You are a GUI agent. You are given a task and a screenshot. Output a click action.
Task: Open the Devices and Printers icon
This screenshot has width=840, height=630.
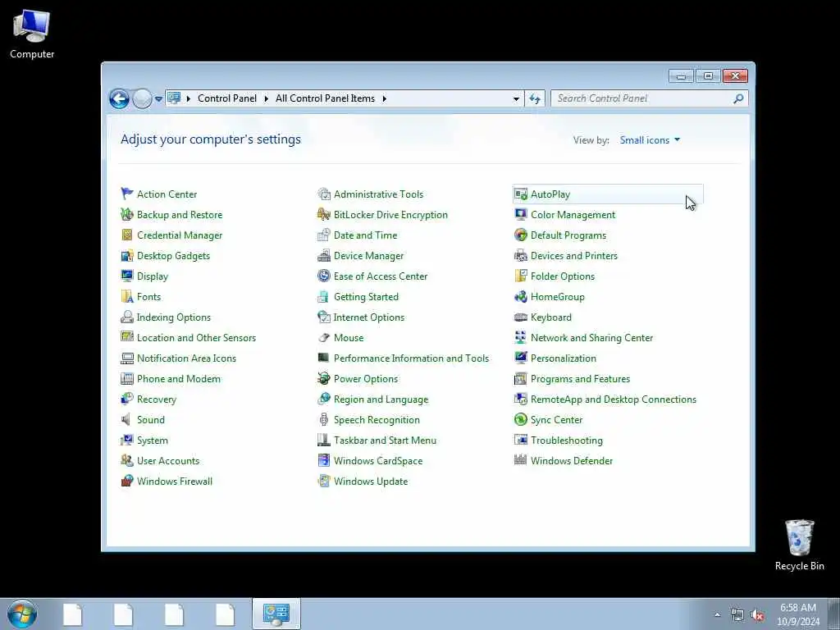tap(521, 256)
